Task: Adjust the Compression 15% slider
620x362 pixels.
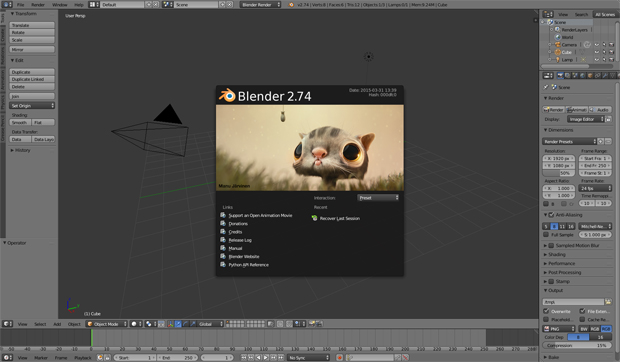Action: tap(577, 345)
